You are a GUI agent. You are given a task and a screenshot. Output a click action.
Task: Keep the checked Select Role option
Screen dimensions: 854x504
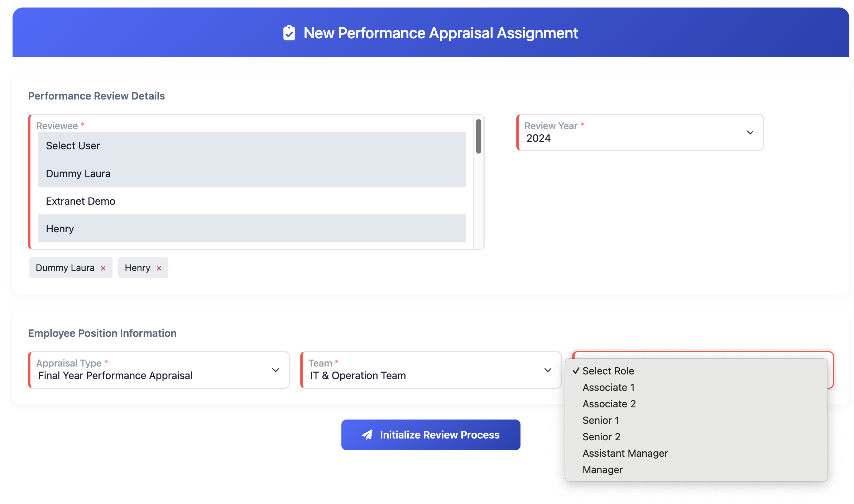pos(608,371)
